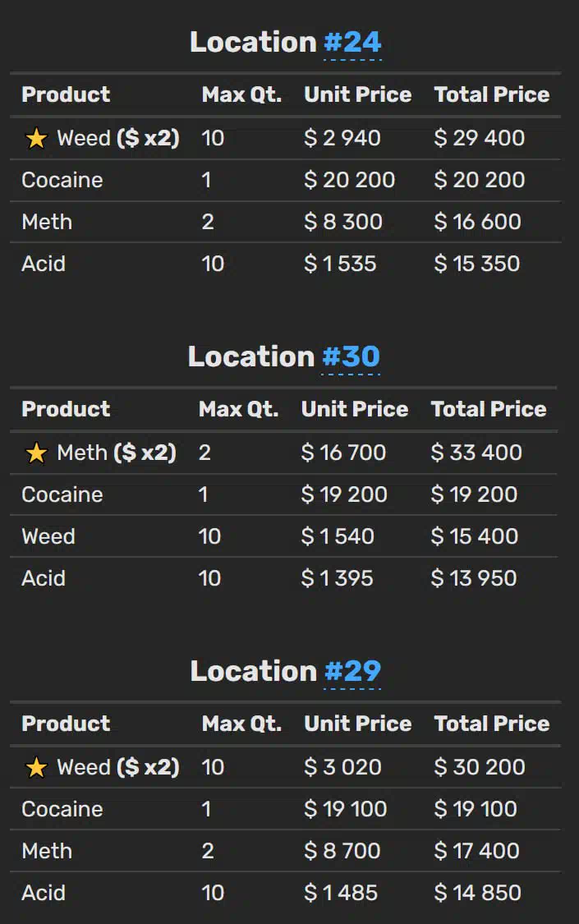Open the #24 location link
579x924 pixels.
pyautogui.click(x=353, y=43)
